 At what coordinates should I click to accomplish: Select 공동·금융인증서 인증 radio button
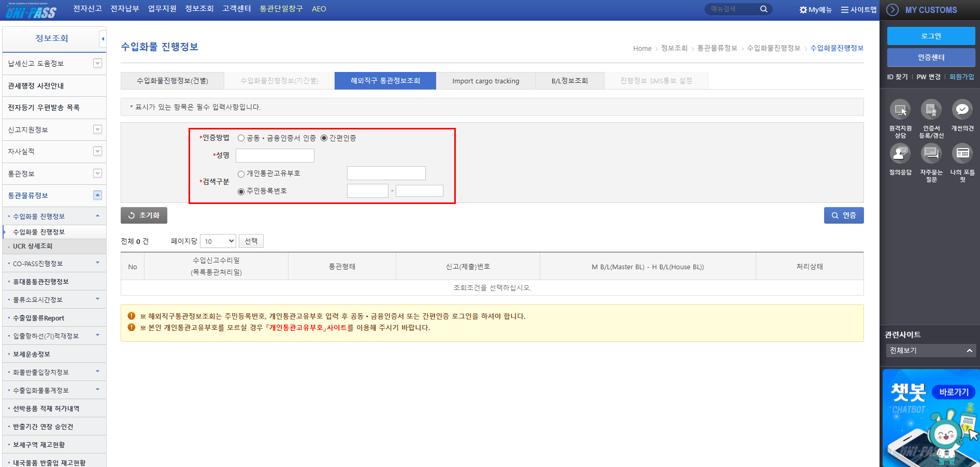coord(241,138)
